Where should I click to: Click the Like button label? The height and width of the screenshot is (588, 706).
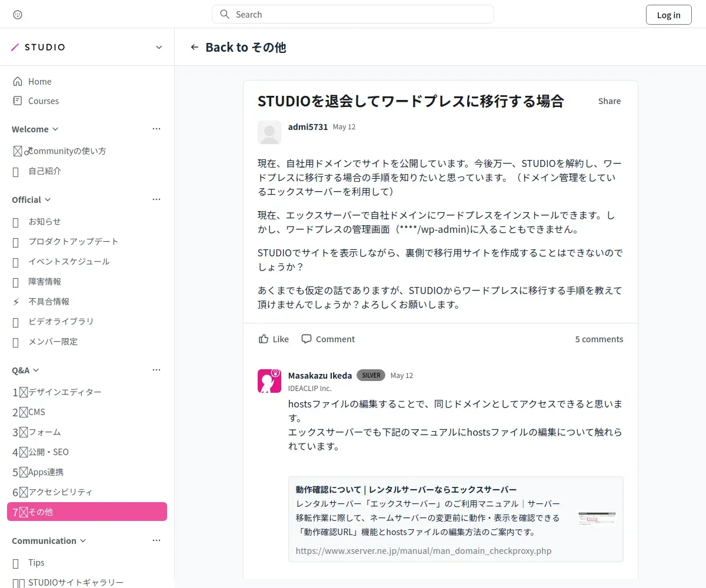(x=281, y=339)
